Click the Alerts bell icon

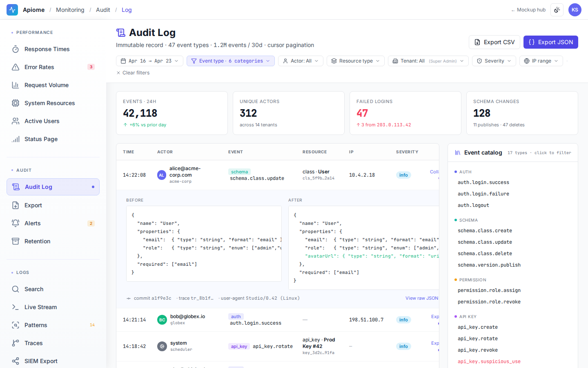point(16,223)
